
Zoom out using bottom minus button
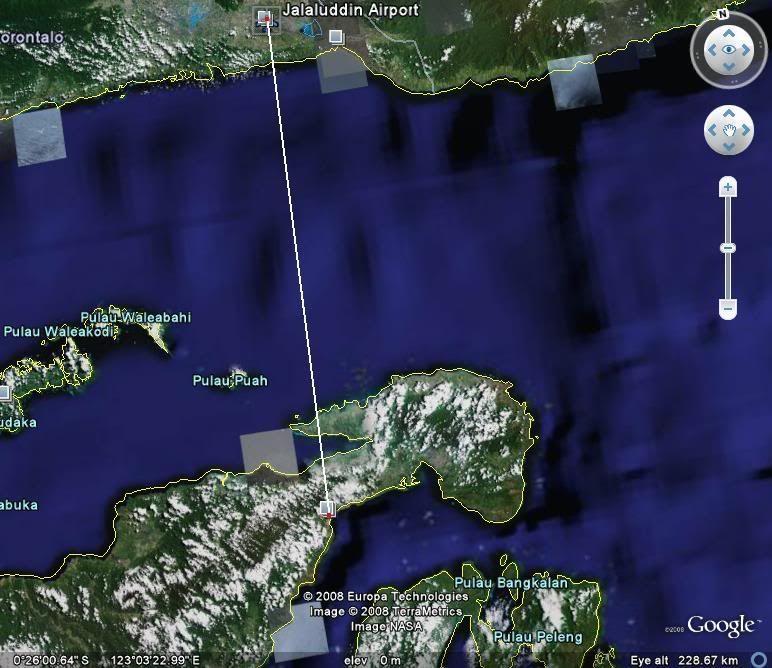[x=729, y=309]
